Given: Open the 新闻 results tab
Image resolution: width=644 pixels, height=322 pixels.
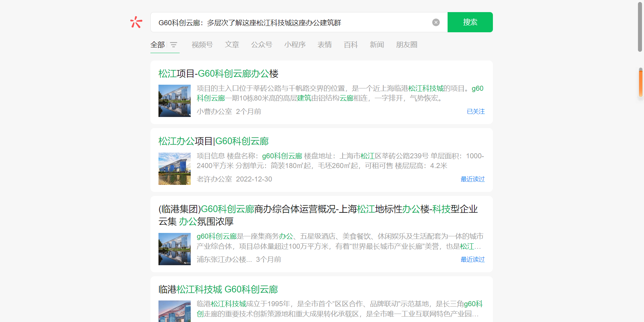Looking at the screenshot, I should (x=377, y=44).
